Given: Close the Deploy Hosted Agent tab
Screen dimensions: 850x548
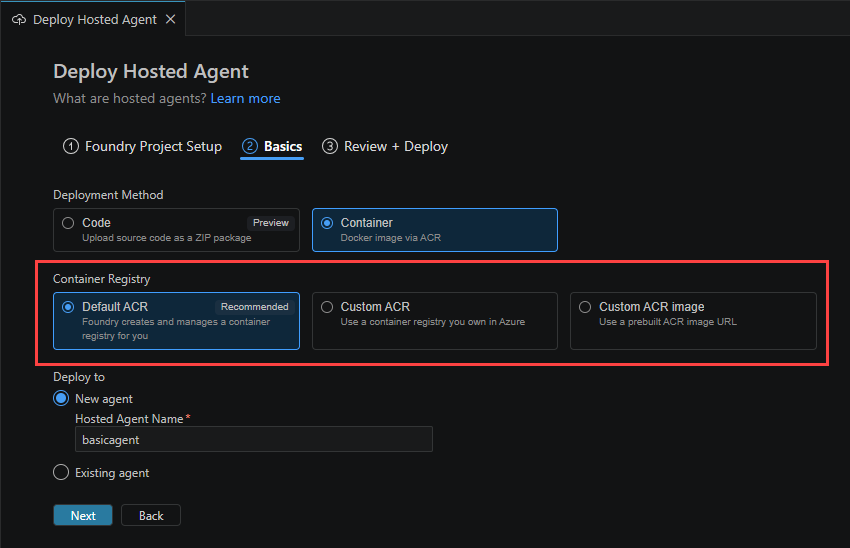Looking at the screenshot, I should (x=170, y=20).
